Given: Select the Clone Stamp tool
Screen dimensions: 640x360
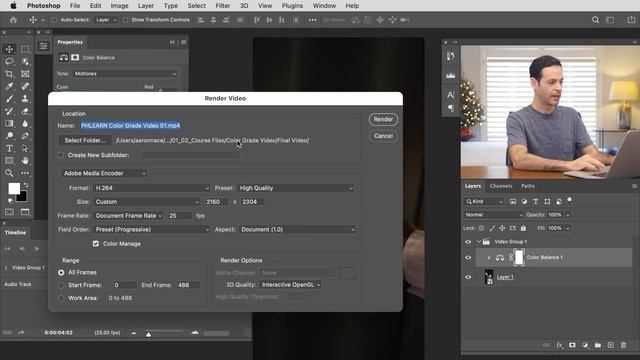Looking at the screenshot, I should [x=25, y=98].
